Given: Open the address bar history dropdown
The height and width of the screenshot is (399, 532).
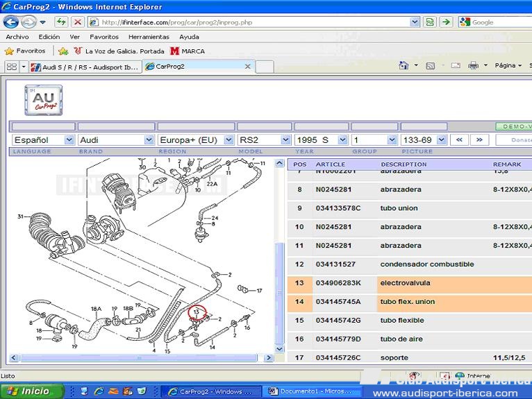Looking at the screenshot, I should click(x=415, y=22).
